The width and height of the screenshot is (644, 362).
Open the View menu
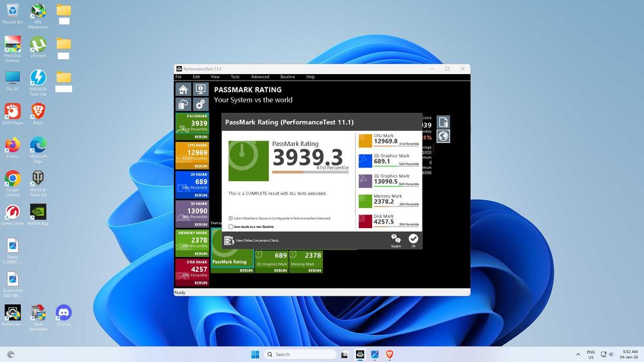[x=215, y=77]
